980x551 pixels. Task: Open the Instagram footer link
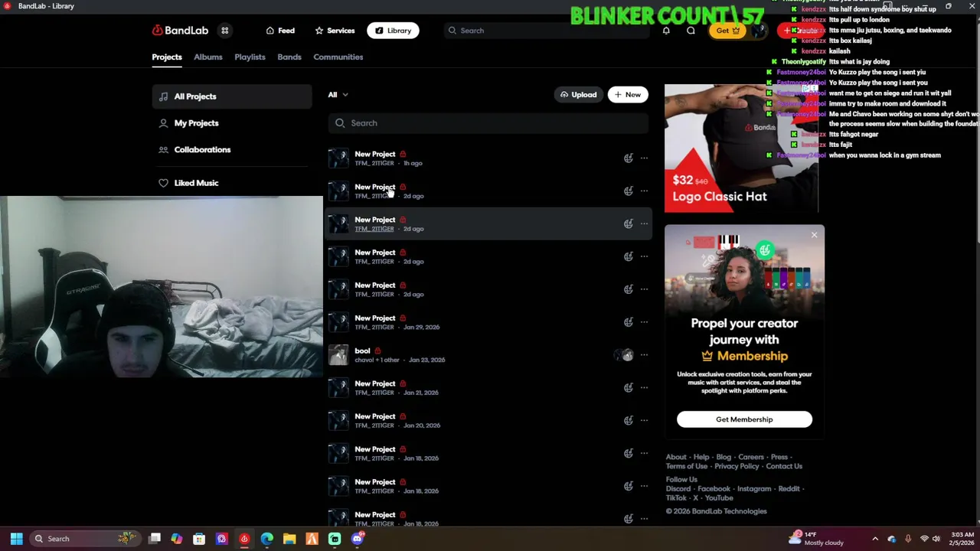click(x=754, y=489)
